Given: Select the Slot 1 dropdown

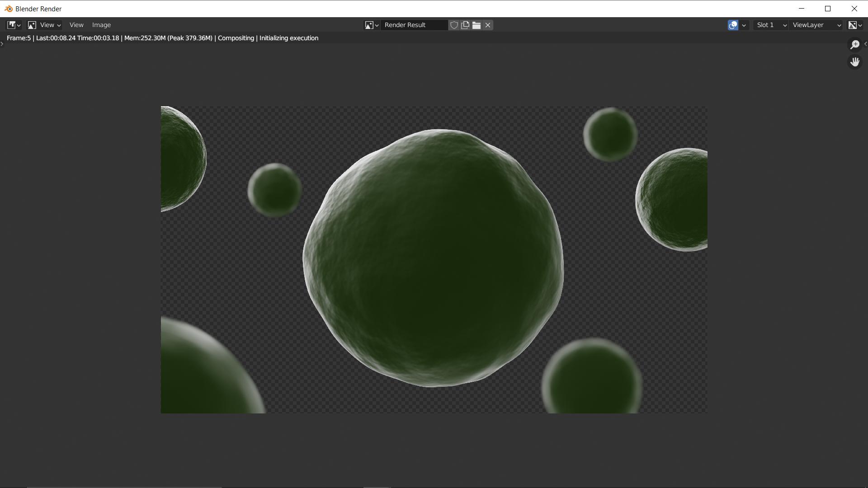Looking at the screenshot, I should pyautogui.click(x=771, y=25).
